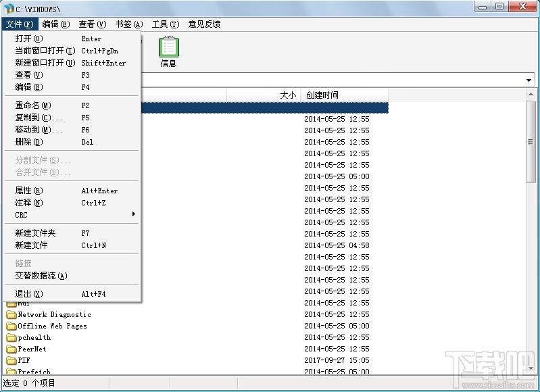
Task: Select 重命名(M) menu entry
Action: pyautogui.click(x=72, y=105)
